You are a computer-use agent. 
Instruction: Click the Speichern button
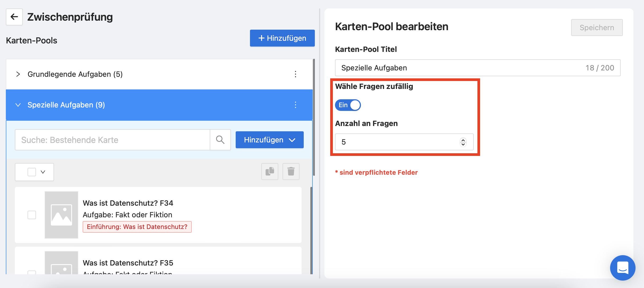(597, 28)
